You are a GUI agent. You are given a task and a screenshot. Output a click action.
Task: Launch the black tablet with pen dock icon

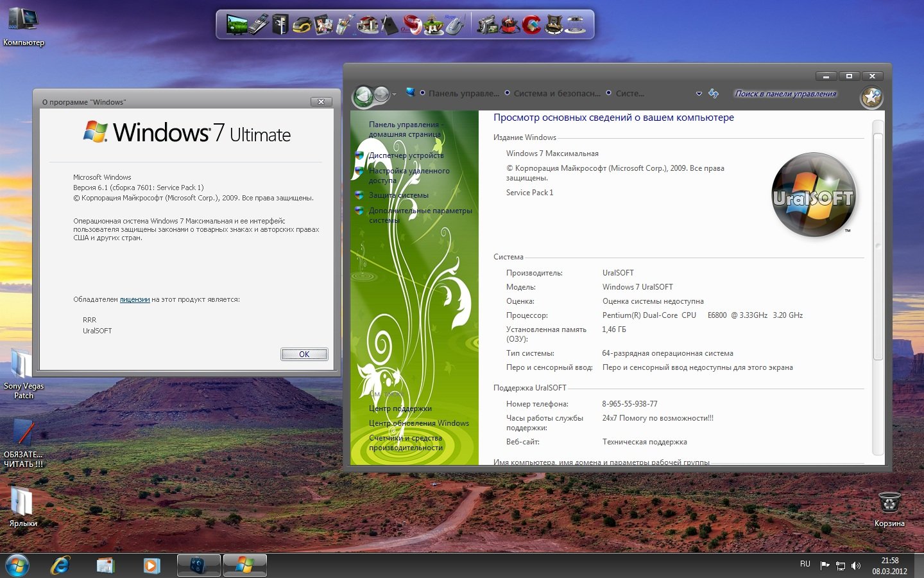[389, 24]
